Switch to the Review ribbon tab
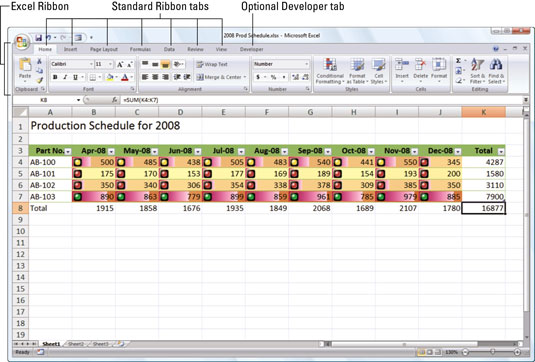 [195, 49]
